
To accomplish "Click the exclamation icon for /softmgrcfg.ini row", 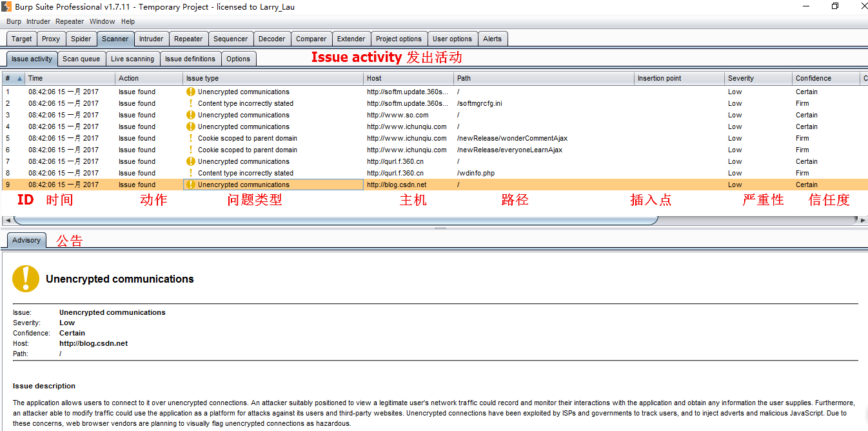I will (x=191, y=103).
